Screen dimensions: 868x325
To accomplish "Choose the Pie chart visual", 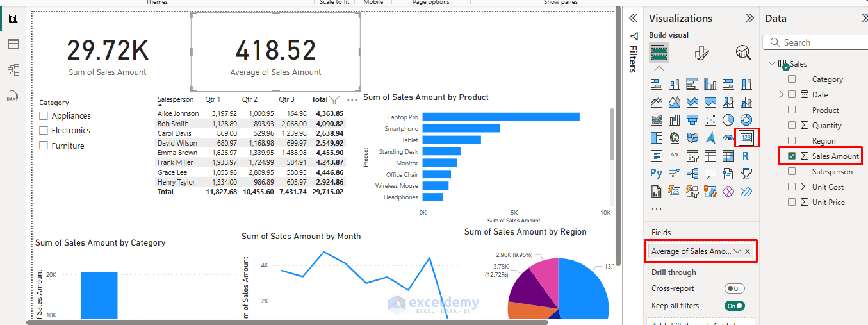I will 728,120.
